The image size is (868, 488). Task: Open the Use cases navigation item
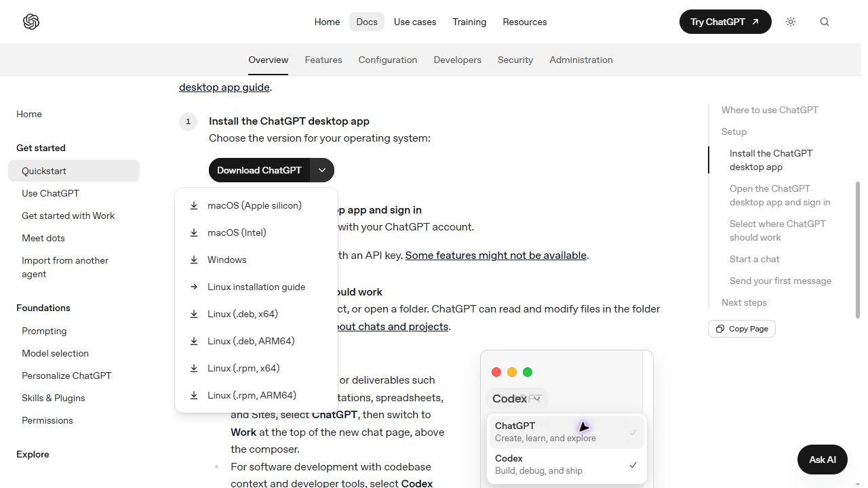click(415, 22)
